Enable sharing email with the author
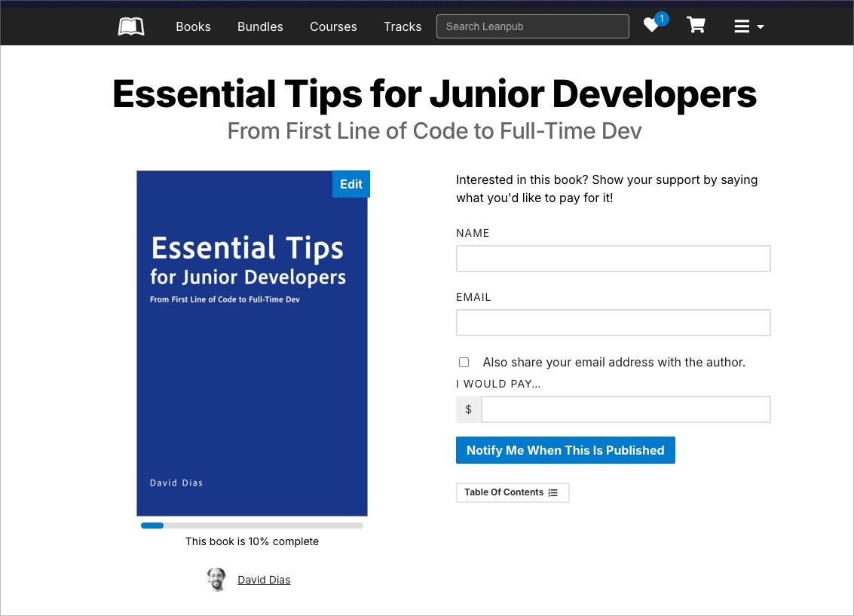This screenshot has height=616, width=854. pyautogui.click(x=464, y=362)
